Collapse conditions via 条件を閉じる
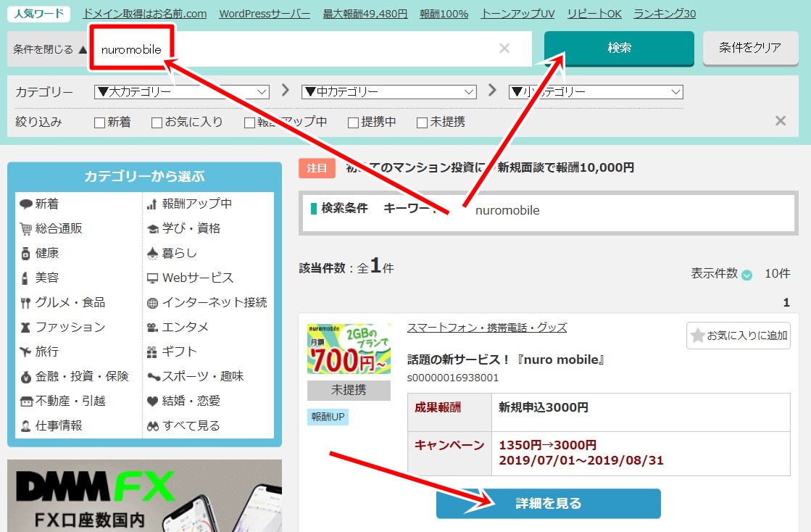Viewport: 811px width, 532px height. pos(50,49)
